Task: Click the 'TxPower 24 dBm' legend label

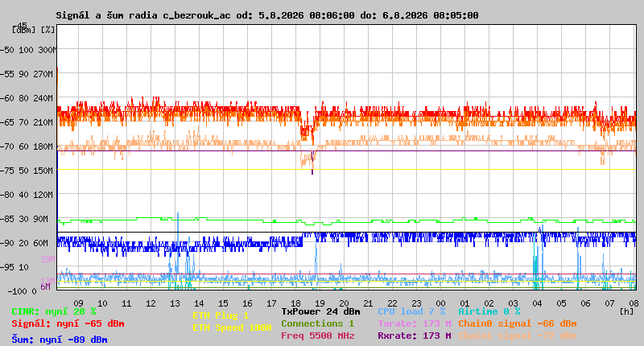Action: [320, 311]
